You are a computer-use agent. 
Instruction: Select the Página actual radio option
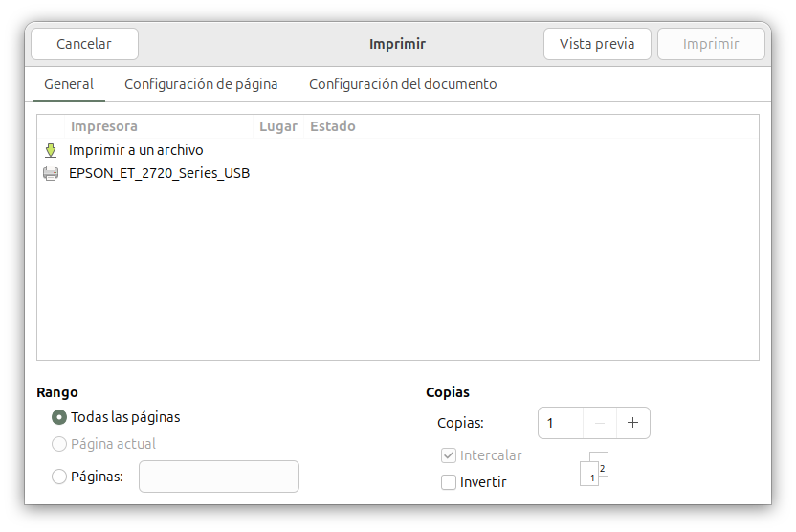tap(59, 444)
